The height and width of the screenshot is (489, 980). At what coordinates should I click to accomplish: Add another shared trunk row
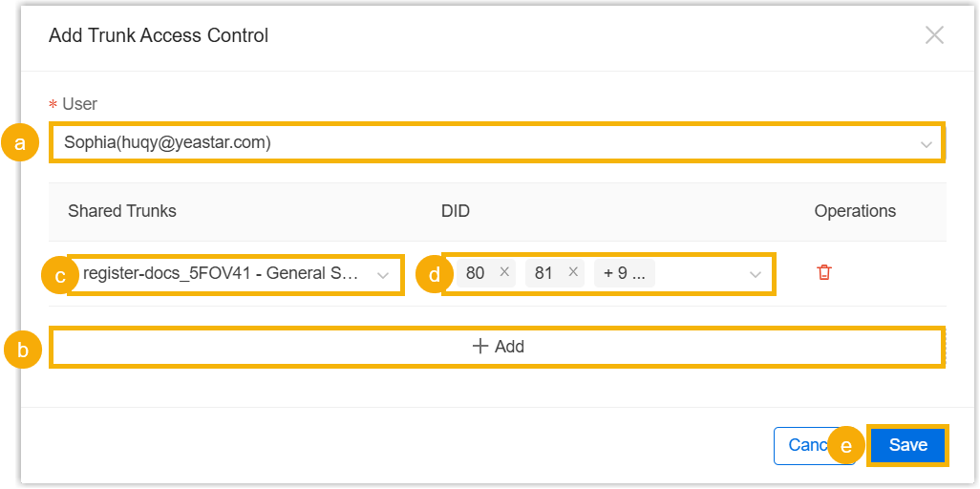pos(498,347)
